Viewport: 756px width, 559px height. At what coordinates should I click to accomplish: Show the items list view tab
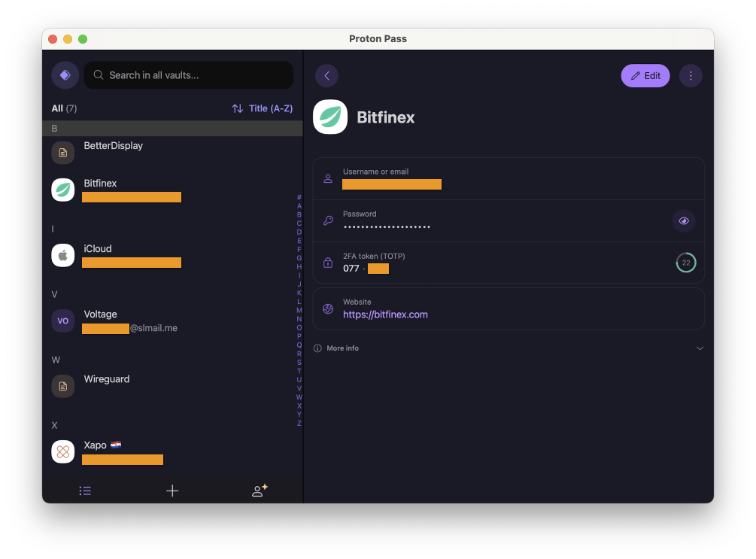point(85,491)
